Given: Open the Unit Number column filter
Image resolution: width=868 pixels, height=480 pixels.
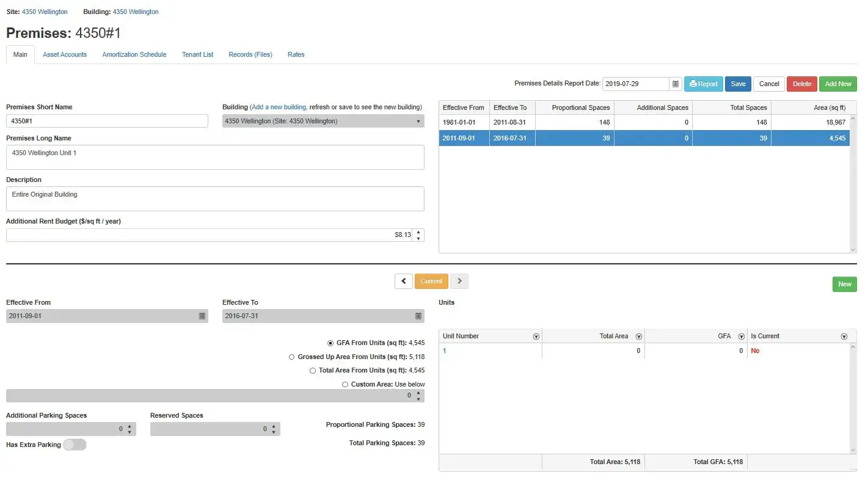Looking at the screenshot, I should [536, 336].
